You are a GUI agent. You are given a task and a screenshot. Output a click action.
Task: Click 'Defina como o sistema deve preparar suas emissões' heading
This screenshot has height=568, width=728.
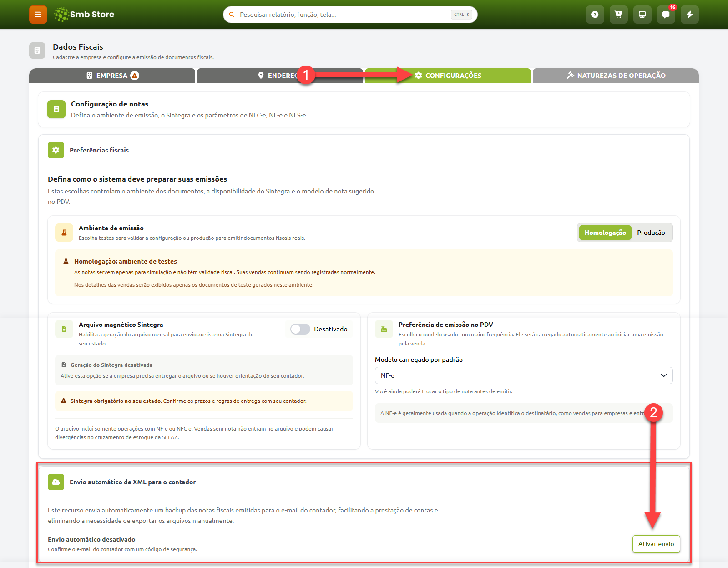(137, 179)
